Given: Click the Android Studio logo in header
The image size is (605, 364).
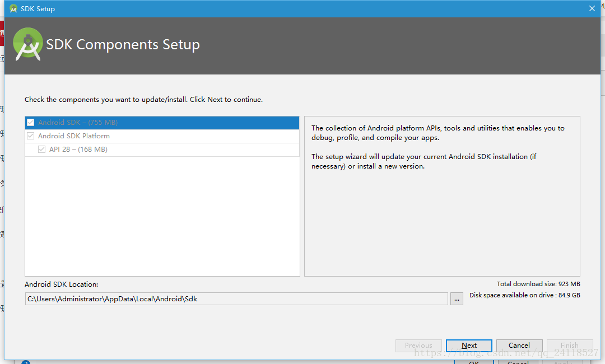Looking at the screenshot, I should click(x=28, y=44).
